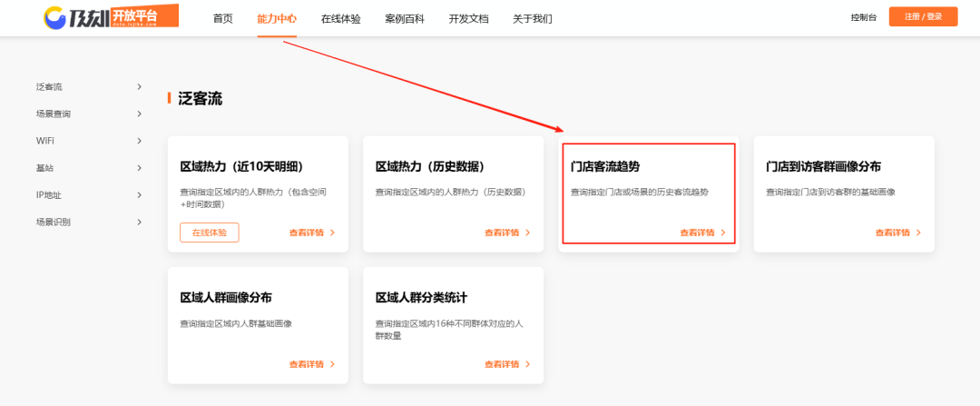Screen dimensions: 980x406
Task: Click the 区域热力（近10天明细）card title
Action: point(242,166)
